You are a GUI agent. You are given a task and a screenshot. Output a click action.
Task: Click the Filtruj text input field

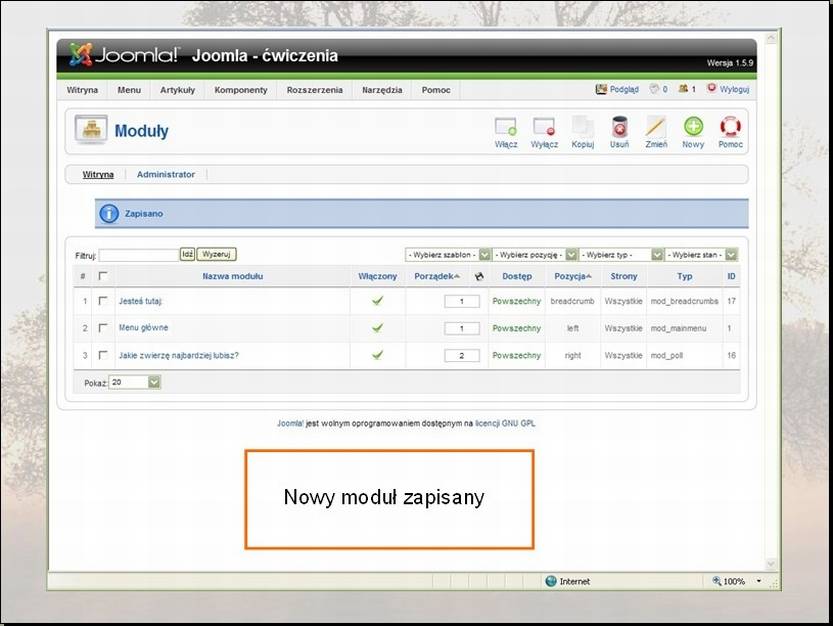pyautogui.click(x=139, y=255)
